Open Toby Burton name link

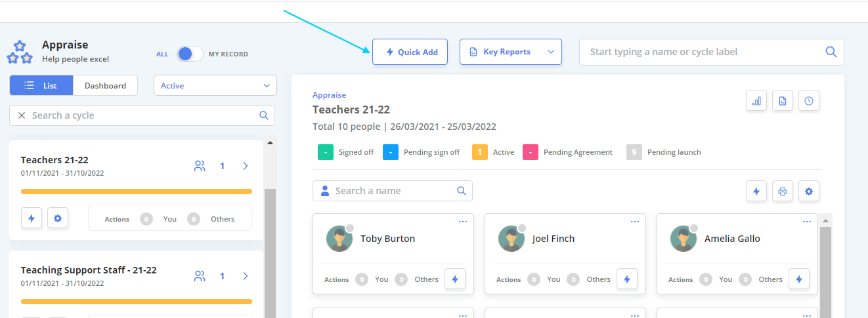pyautogui.click(x=387, y=239)
